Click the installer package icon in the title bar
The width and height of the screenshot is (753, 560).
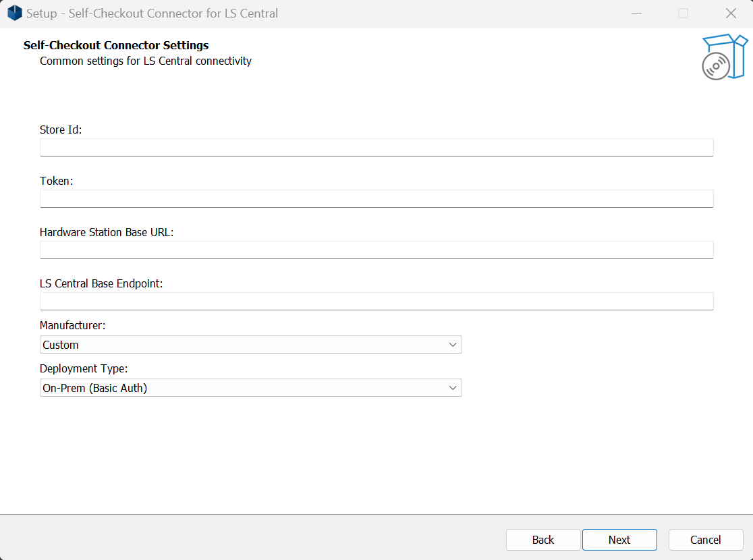[14, 13]
